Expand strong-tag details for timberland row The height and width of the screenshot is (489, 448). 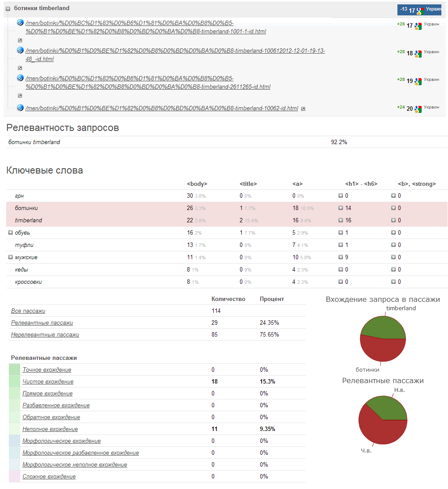(393, 220)
